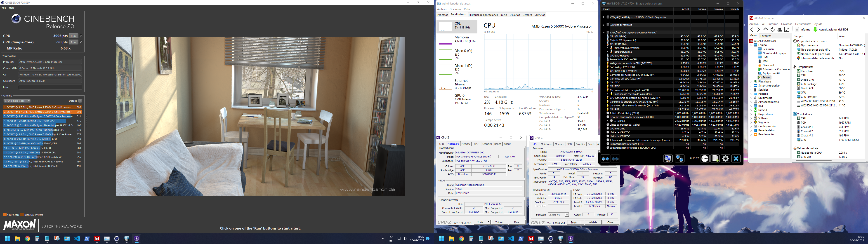Switch to Procesos tab in Task Manager
Image resolution: width=868 pixels, height=244 pixels.
click(442, 15)
